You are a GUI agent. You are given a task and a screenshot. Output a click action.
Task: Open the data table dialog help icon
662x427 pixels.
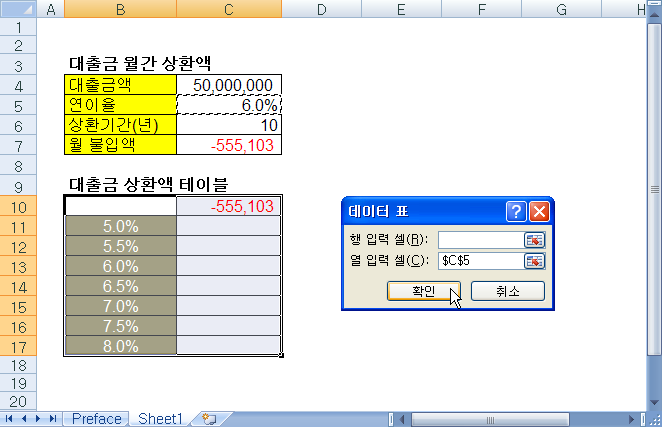(x=516, y=211)
